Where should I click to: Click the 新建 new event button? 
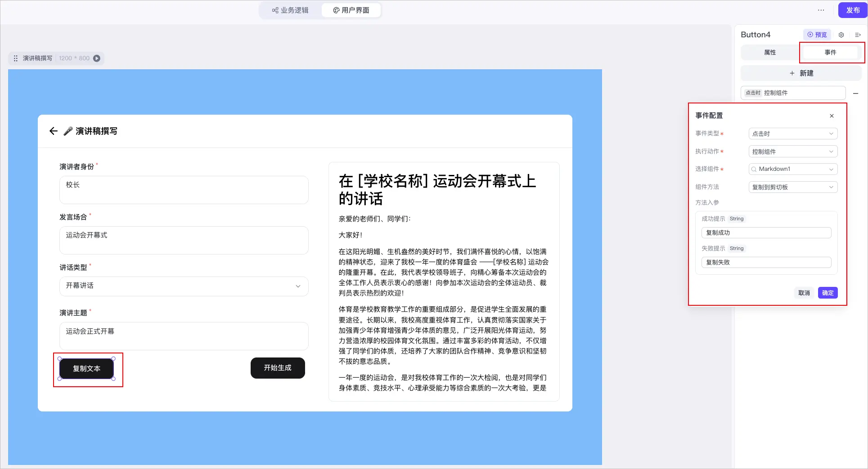click(x=801, y=73)
